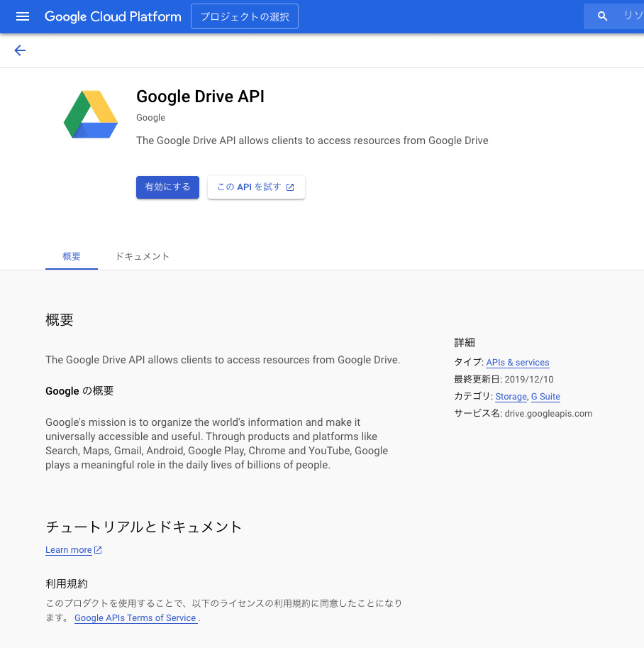
Task: Open the APIs & services link
Action: [518, 363]
